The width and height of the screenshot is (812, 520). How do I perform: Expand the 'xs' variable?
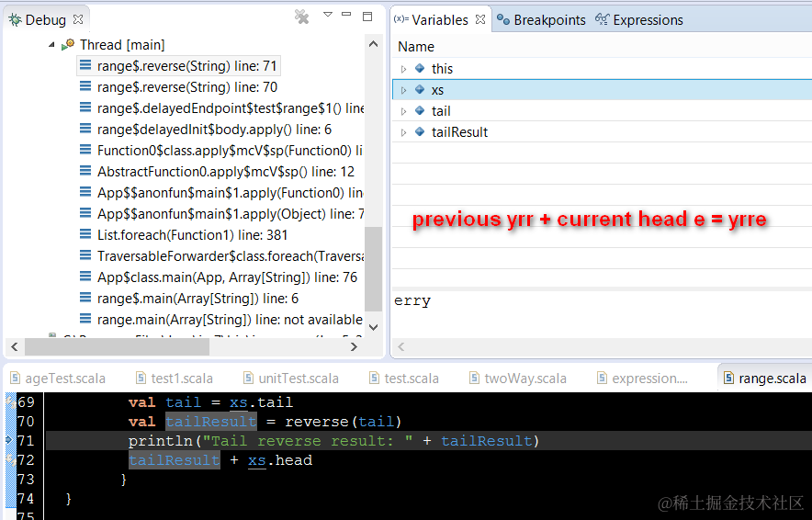click(403, 90)
